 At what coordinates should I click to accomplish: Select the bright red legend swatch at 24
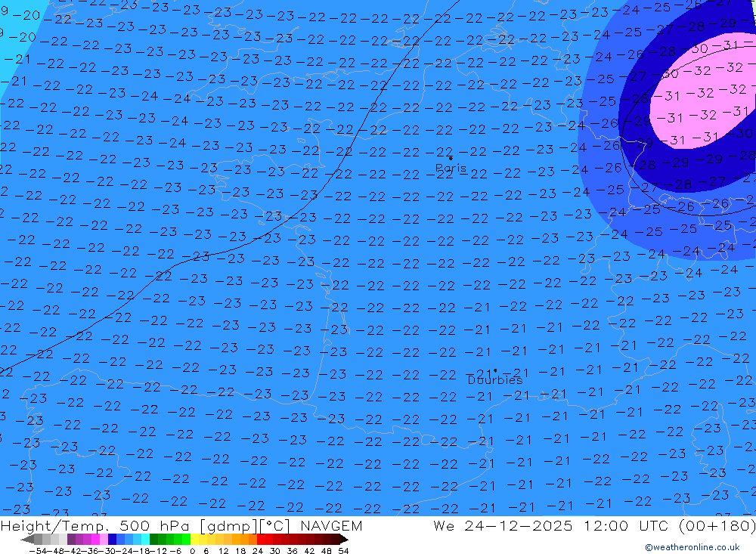click(x=262, y=539)
